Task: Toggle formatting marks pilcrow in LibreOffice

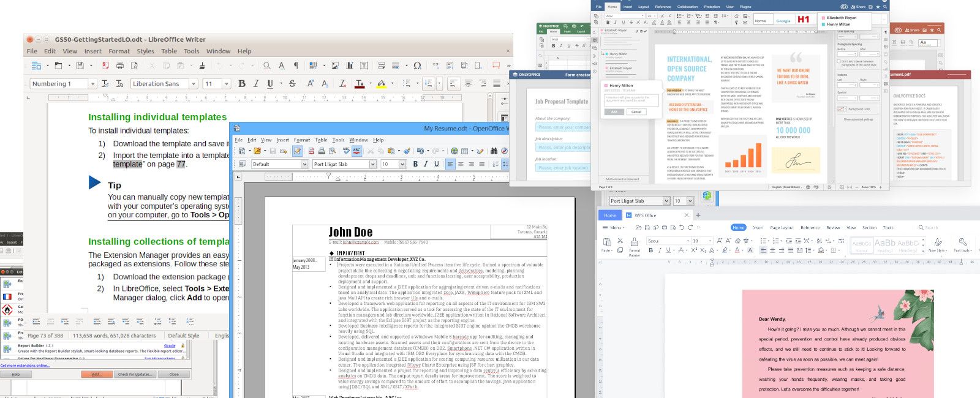Action: [296, 66]
